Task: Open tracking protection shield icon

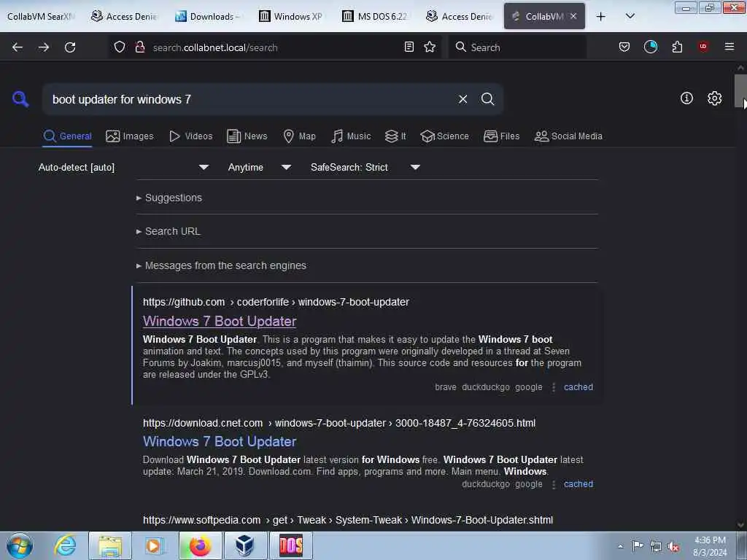Action: tap(120, 47)
